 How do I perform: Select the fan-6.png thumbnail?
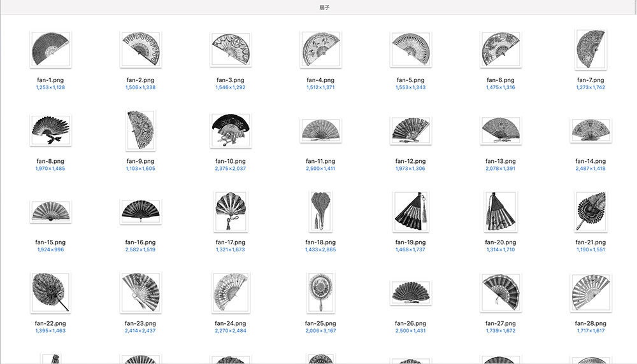(501, 49)
